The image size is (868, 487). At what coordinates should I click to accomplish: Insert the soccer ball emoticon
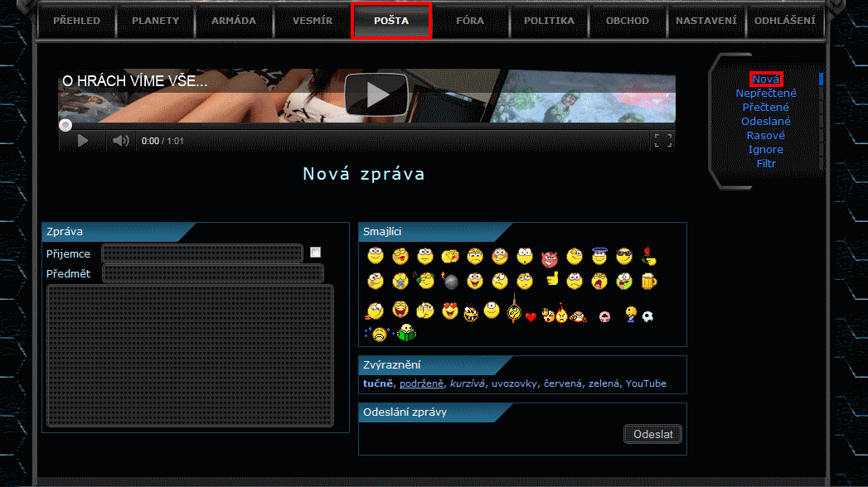pos(647,316)
